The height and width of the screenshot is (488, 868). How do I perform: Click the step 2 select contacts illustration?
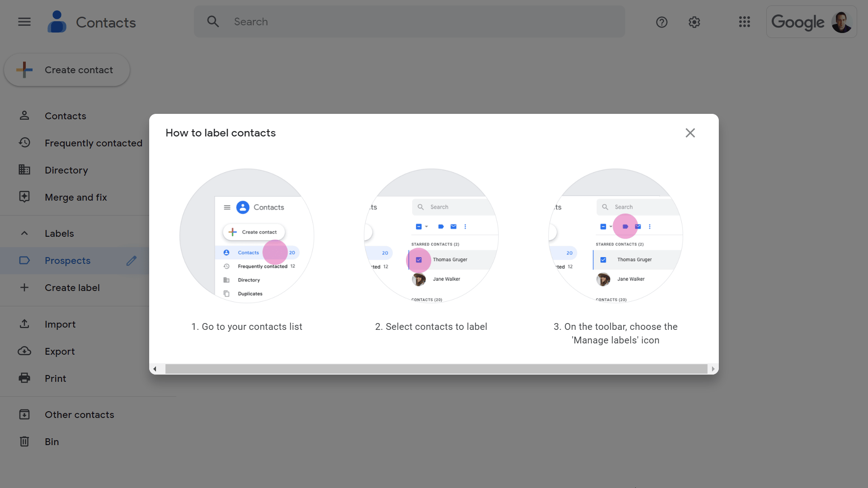431,236
